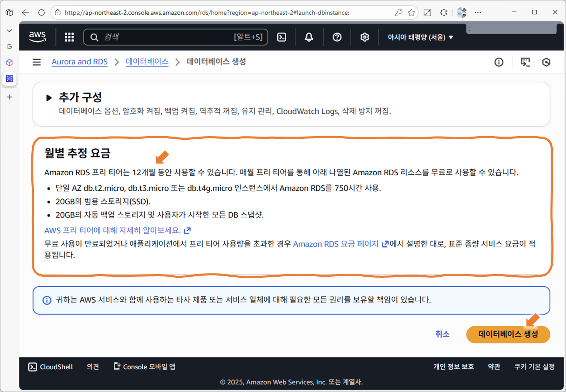Open the 아시아 태평양 (서울) region dropdown
Screen dimensions: 566x392
click(420, 37)
